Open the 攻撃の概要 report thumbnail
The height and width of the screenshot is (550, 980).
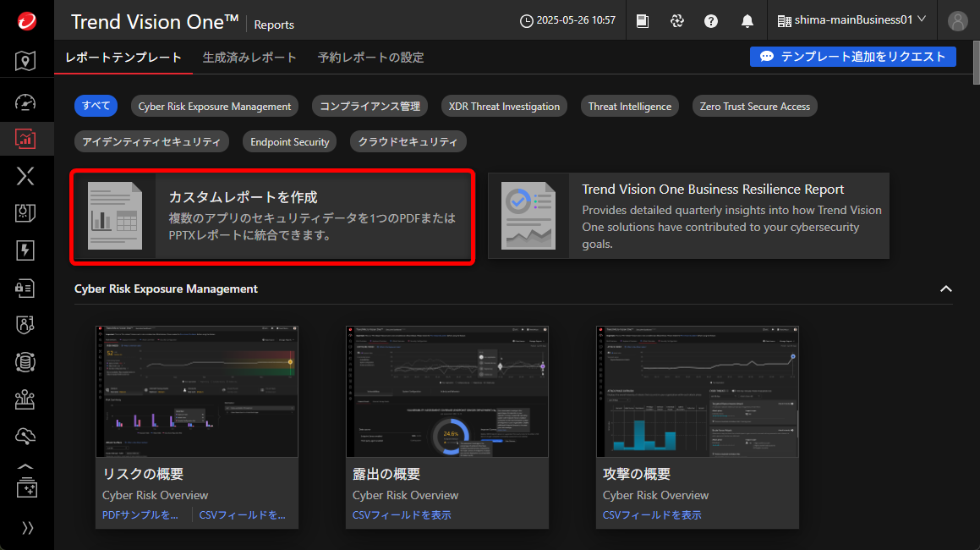698,391
